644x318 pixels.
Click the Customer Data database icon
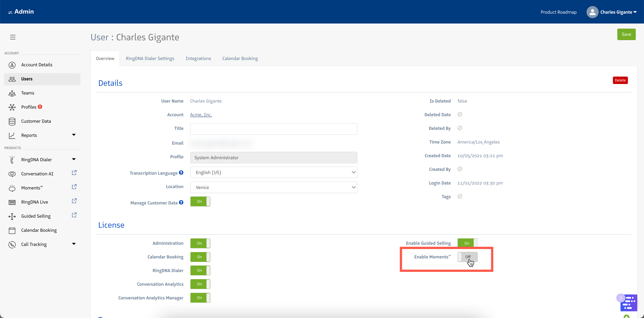(12, 121)
